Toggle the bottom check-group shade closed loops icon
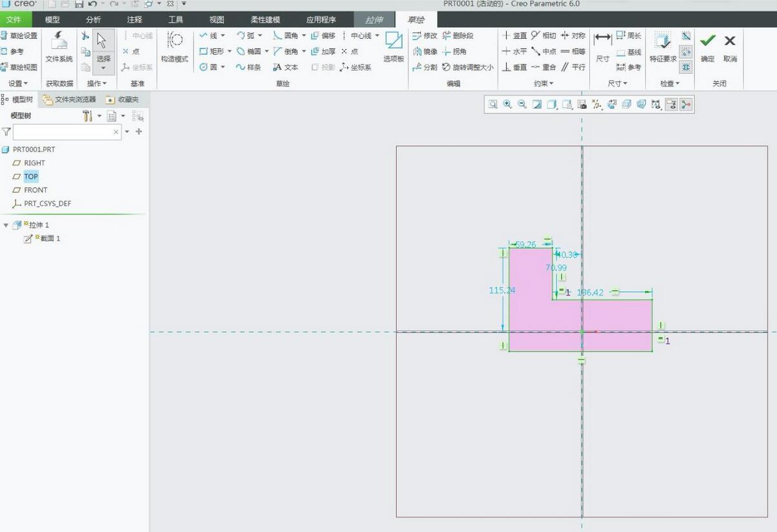Screen dimensions: 777x532 (x=686, y=67)
